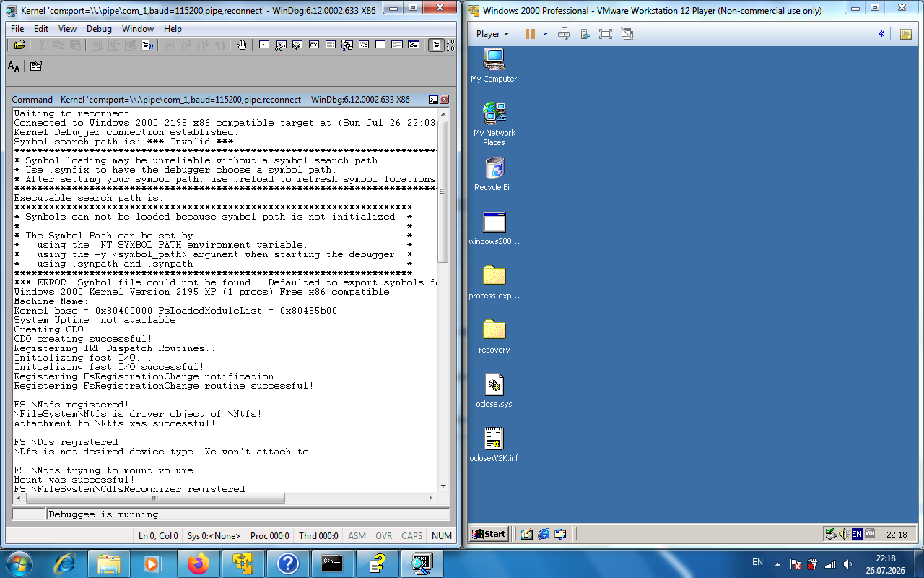
Task: Expand the arrow beside VMware pause button
Action: tap(545, 34)
